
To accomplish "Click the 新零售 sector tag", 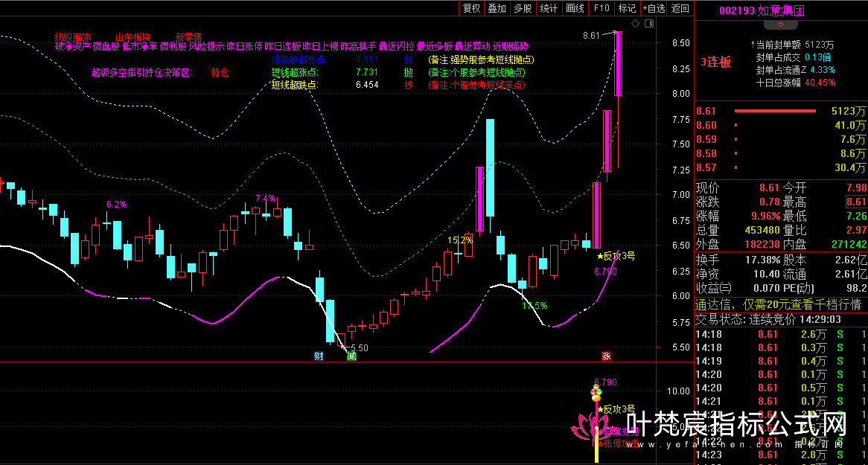I will click(x=189, y=37).
